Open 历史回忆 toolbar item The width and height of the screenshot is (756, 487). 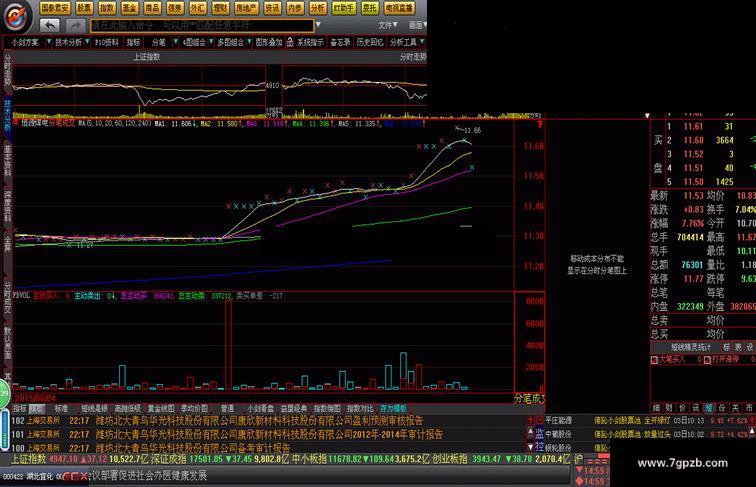click(x=370, y=42)
